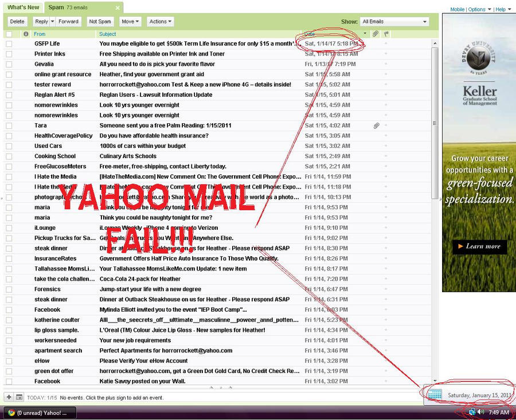Click Learn more on the Keller ad
The height and width of the screenshot is (420, 516).
point(479,246)
